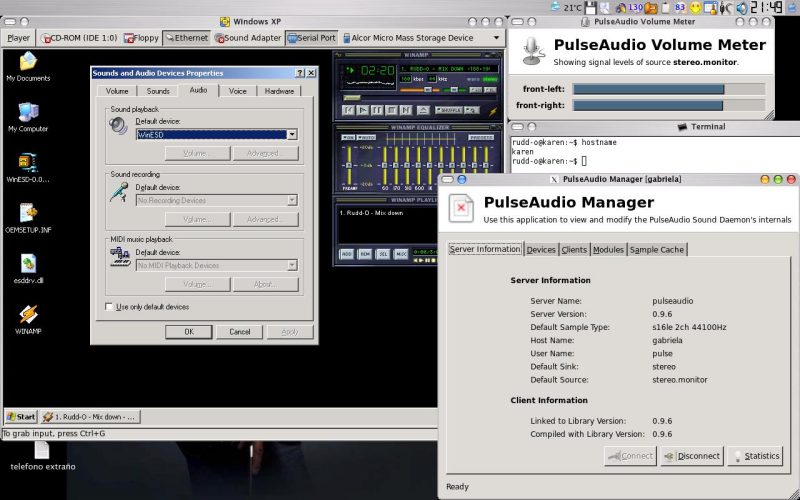Click equalizer PREAMP slider
Viewport: 800px width, 500px height.
[349, 165]
